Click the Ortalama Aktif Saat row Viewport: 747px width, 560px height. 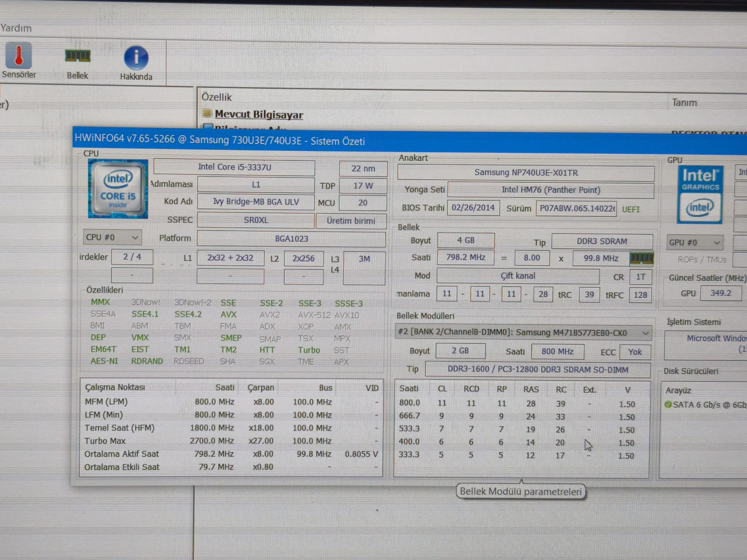pos(231,454)
